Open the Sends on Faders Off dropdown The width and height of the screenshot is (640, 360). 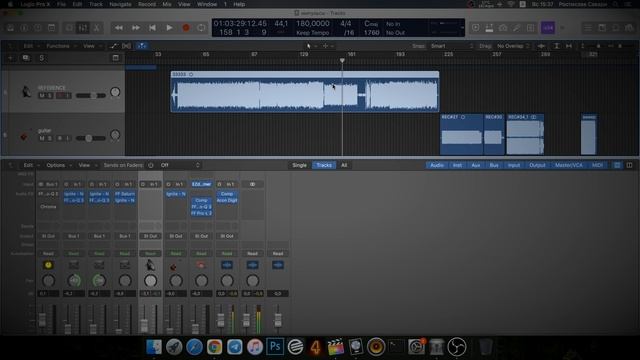[180, 165]
